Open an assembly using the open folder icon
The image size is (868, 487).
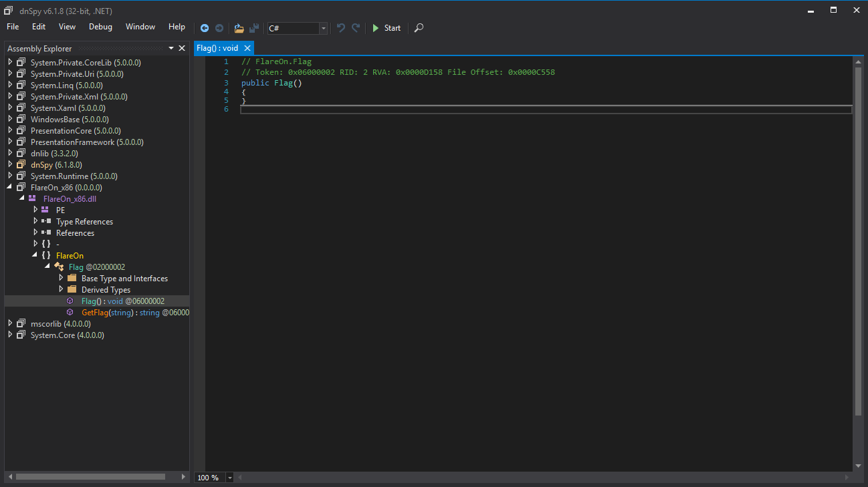click(239, 28)
